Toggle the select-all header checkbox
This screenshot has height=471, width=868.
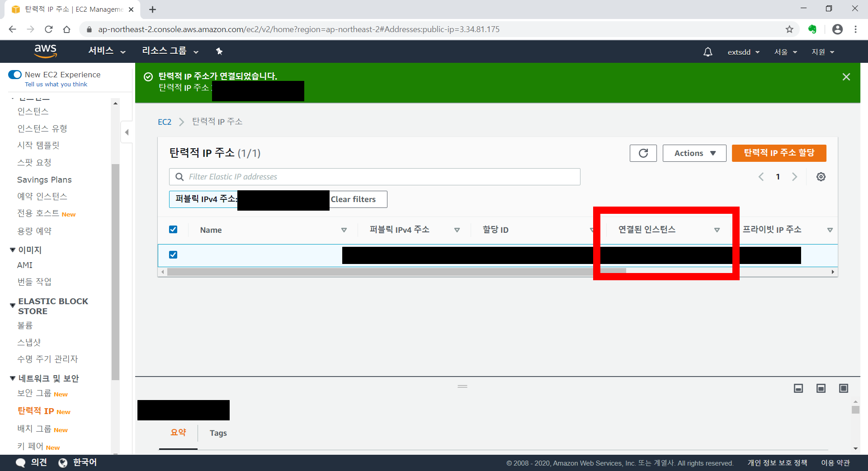(x=173, y=230)
